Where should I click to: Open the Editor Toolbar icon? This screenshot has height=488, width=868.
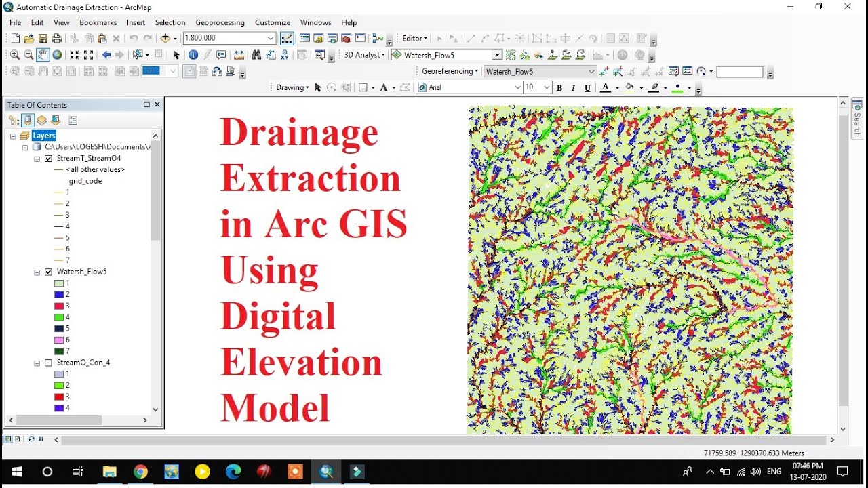pyautogui.click(x=287, y=39)
